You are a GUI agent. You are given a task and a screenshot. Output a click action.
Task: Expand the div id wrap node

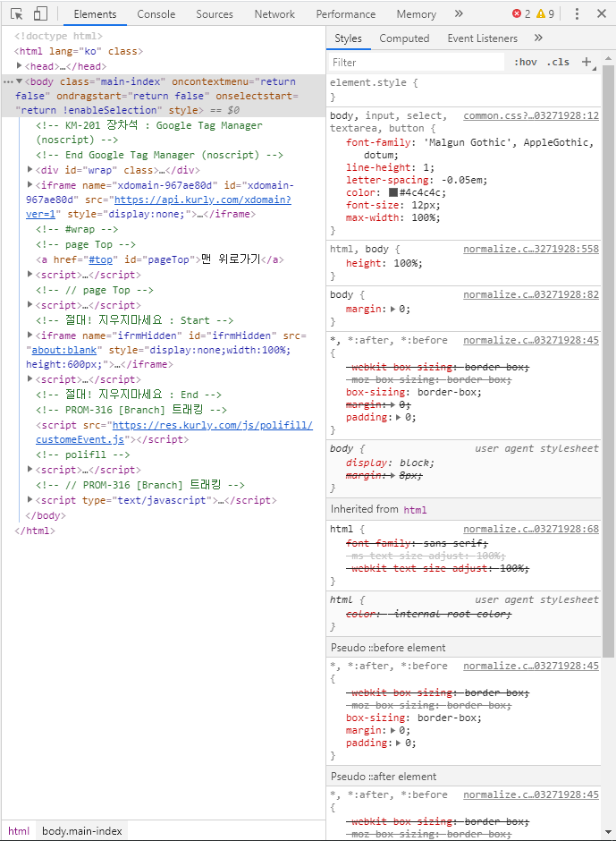pos(30,169)
